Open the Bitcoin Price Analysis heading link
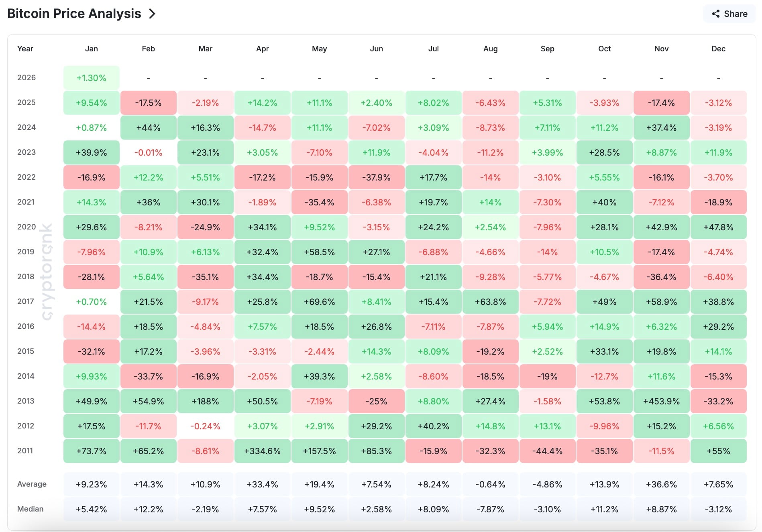762x532 pixels. 74,14
